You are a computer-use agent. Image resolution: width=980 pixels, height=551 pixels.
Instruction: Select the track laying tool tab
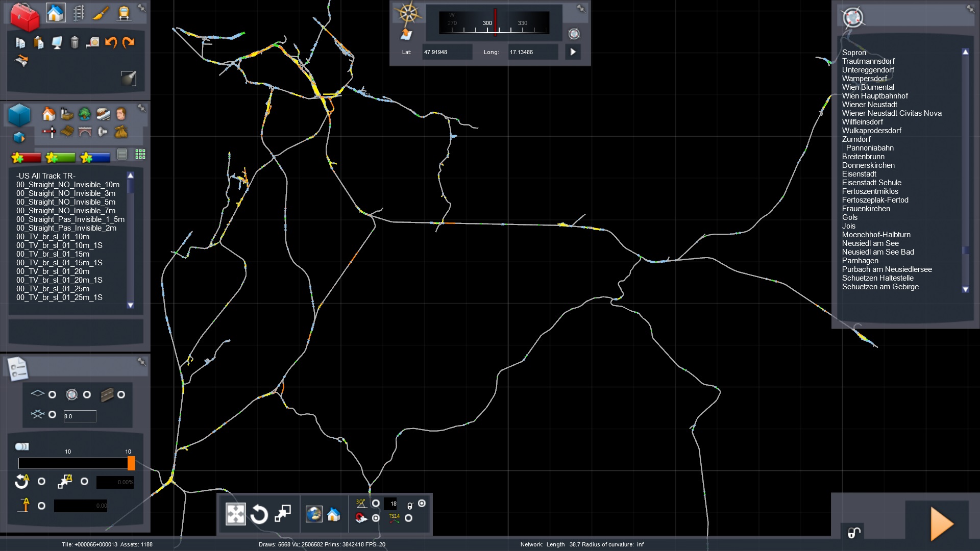(79, 13)
